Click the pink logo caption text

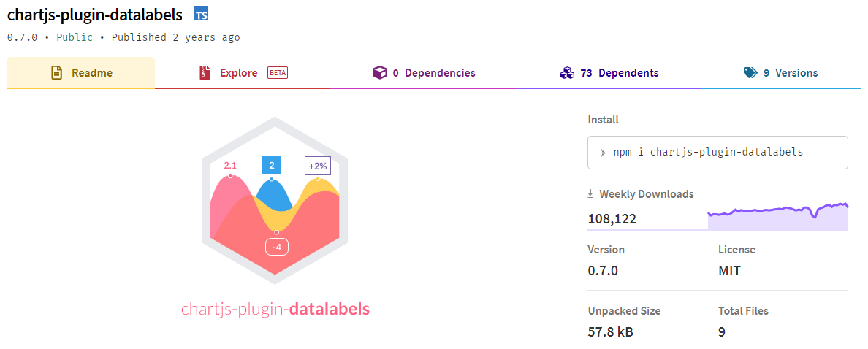click(x=275, y=309)
